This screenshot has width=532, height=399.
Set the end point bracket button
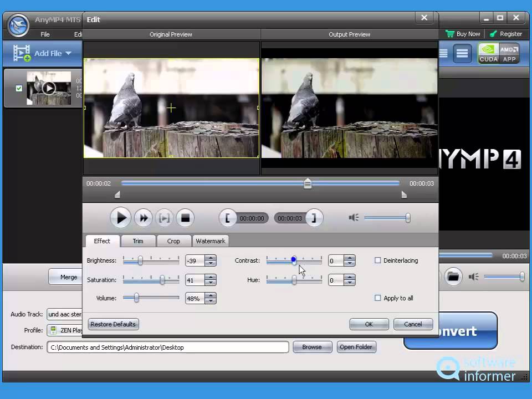[x=314, y=218]
